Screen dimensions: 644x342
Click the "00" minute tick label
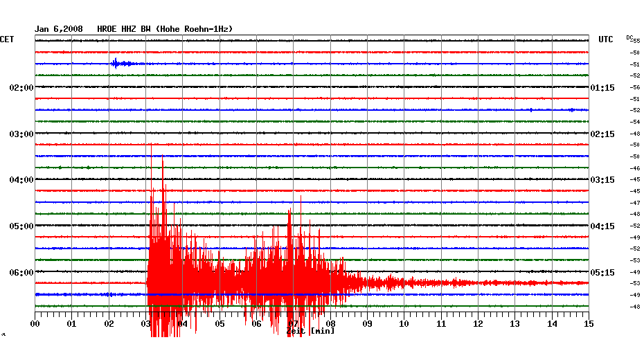tap(35, 324)
